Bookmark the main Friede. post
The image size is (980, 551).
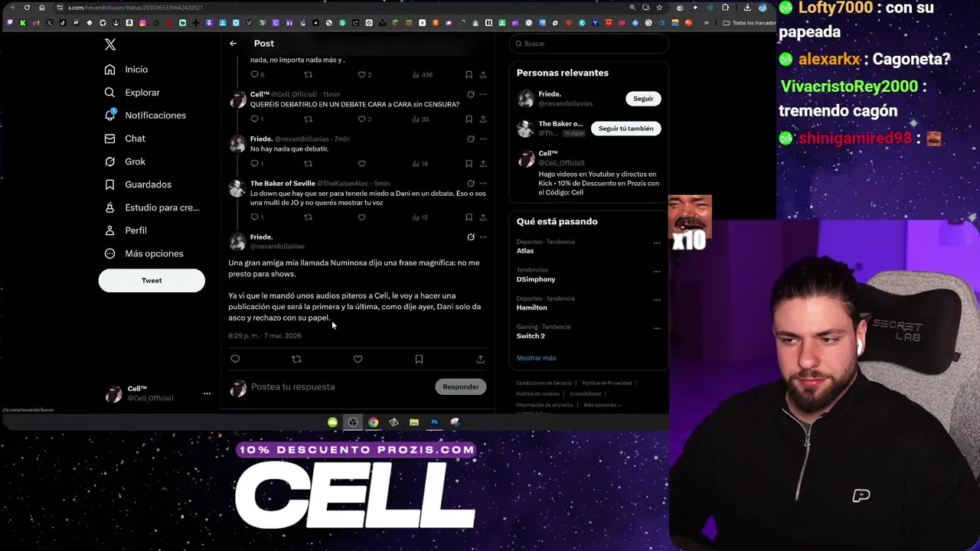419,359
